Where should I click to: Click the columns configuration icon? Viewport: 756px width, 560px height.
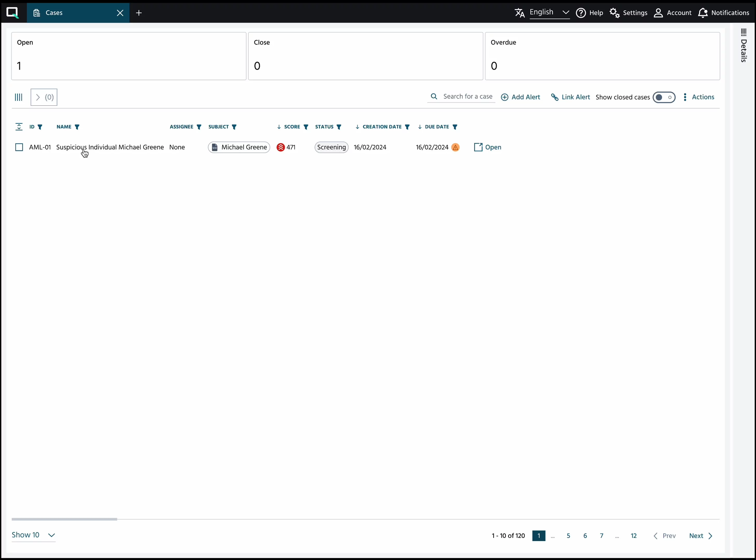19,97
